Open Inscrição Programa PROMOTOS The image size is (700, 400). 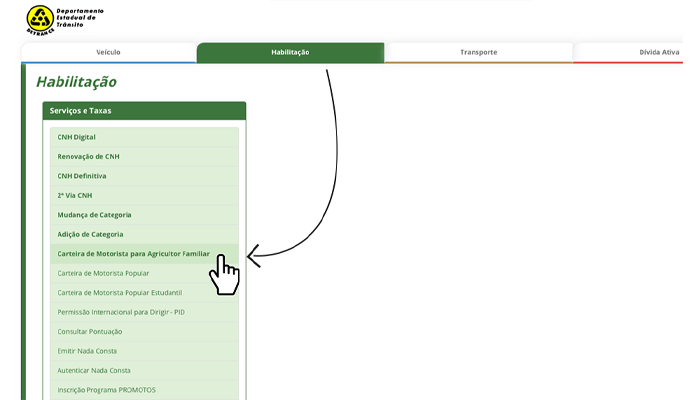pos(144,390)
